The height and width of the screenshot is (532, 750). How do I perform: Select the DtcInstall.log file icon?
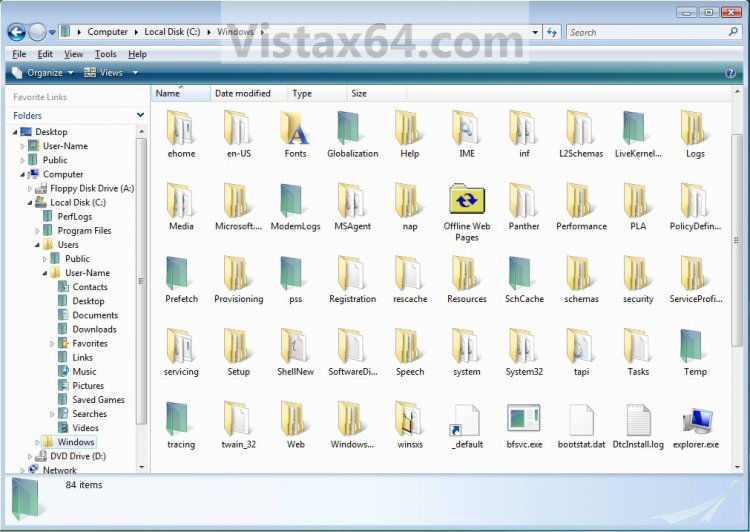(639, 420)
